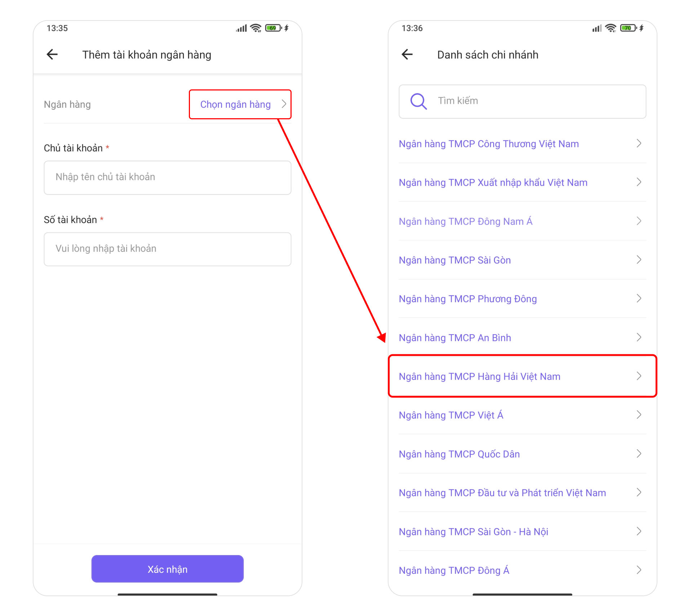This screenshot has width=692, height=616.
Task: Go back from Thêm tài khoản ngân hàng screen
Action: point(52,54)
